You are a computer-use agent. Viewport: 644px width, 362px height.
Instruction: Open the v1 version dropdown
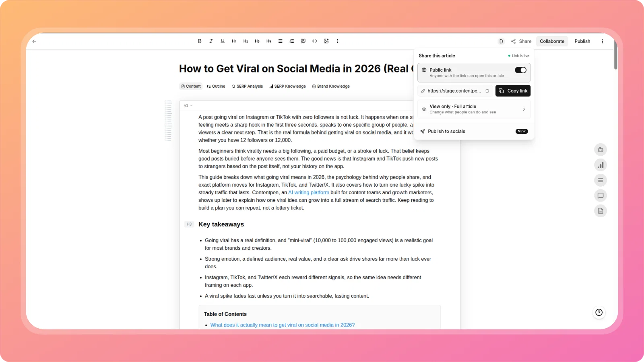pos(188,105)
